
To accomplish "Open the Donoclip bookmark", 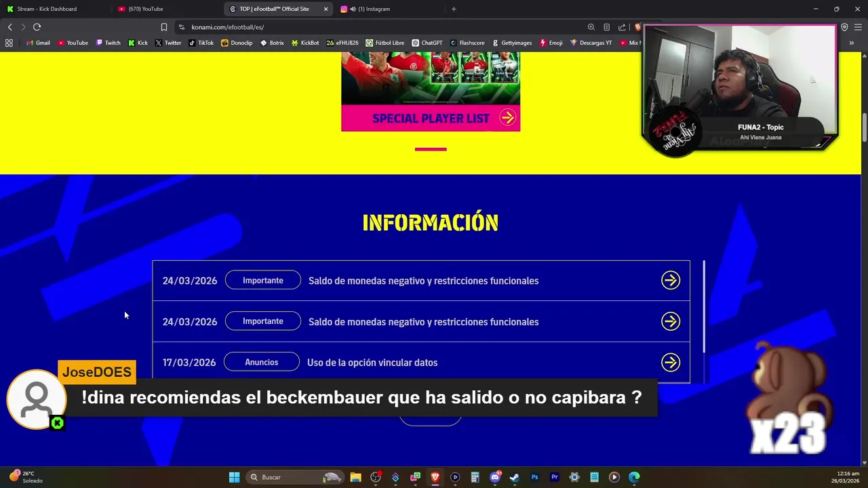I will (237, 43).
